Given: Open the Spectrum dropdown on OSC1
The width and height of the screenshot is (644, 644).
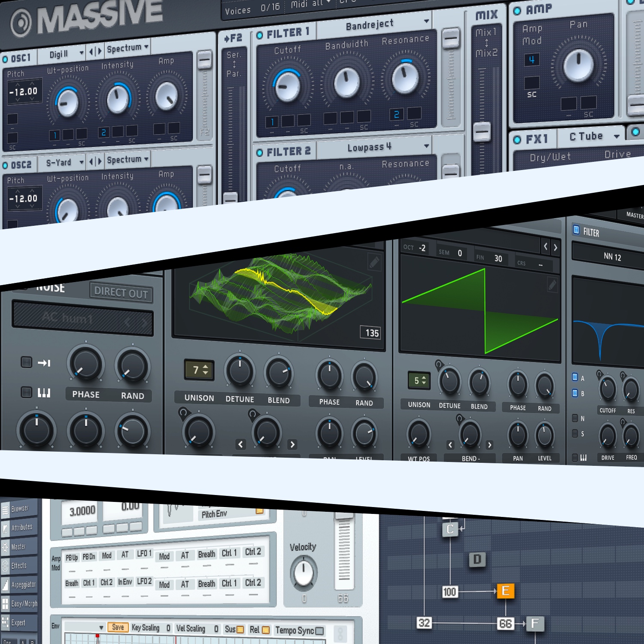Looking at the screenshot, I should tap(125, 48).
